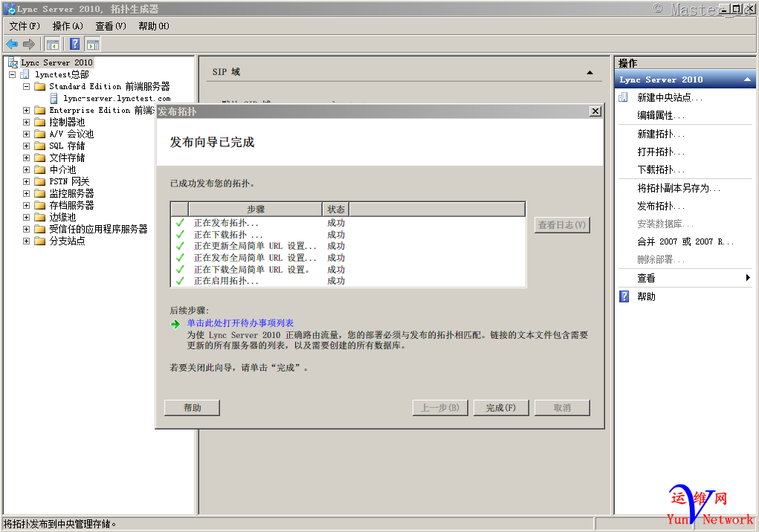
Task: Click the 帮助 question icon in actions pane
Action: [624, 296]
